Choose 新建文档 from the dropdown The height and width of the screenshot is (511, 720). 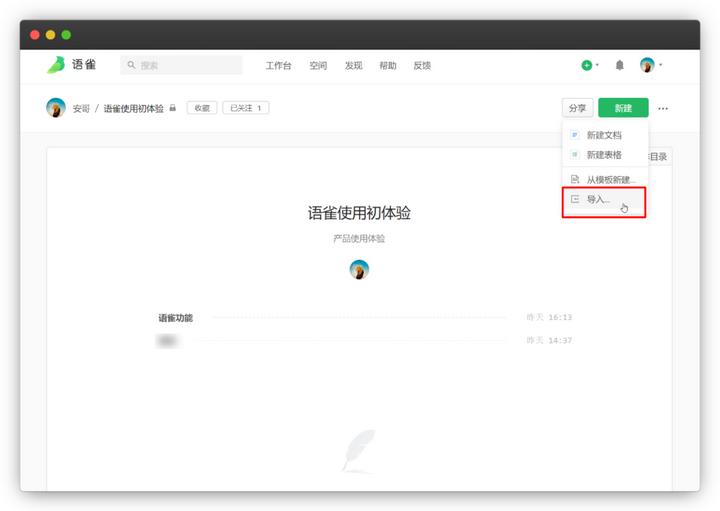coord(605,135)
